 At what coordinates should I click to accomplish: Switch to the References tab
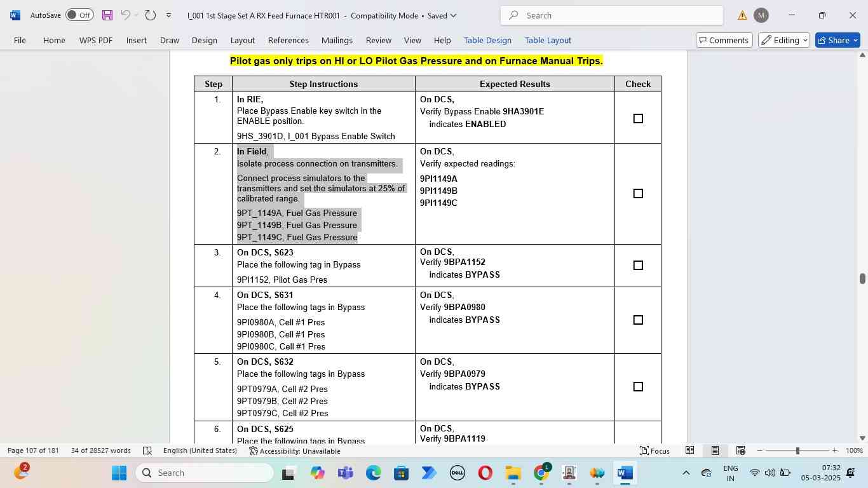point(288,40)
